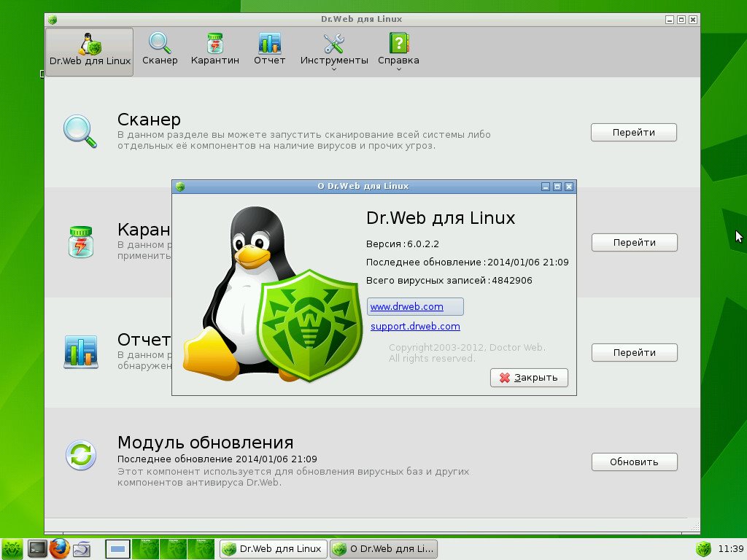Screen dimensions: 747x560
Task: Maximize the main Dr.Web для Linux window
Action: (681, 20)
